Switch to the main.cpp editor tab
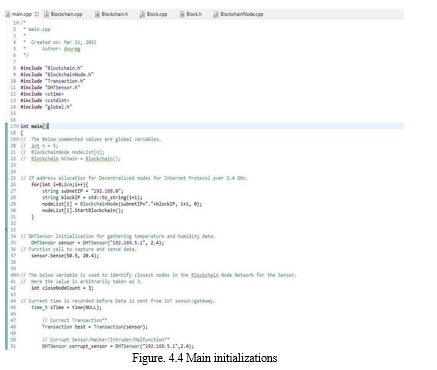The height and width of the screenshot is (370, 437). point(21,14)
